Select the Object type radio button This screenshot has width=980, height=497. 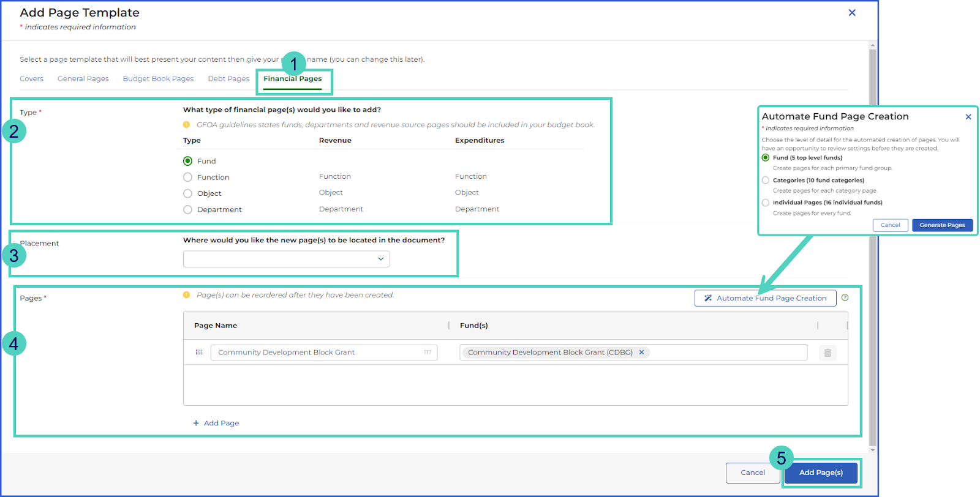(x=187, y=193)
